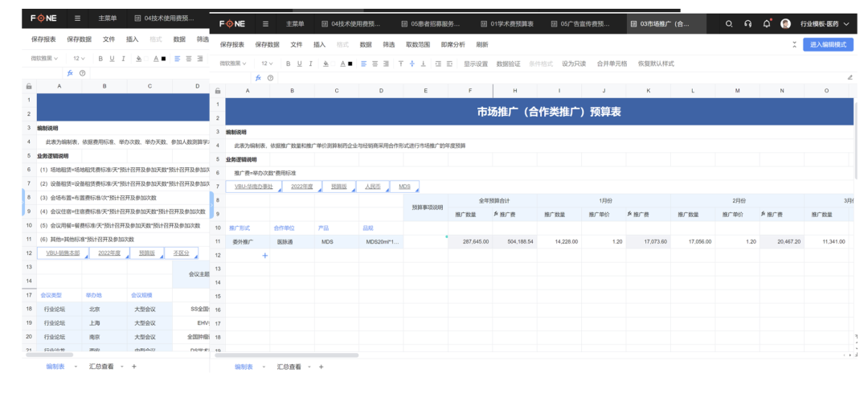Open fx function editor in back window
This screenshot has width=868, height=394.
pyautogui.click(x=70, y=72)
